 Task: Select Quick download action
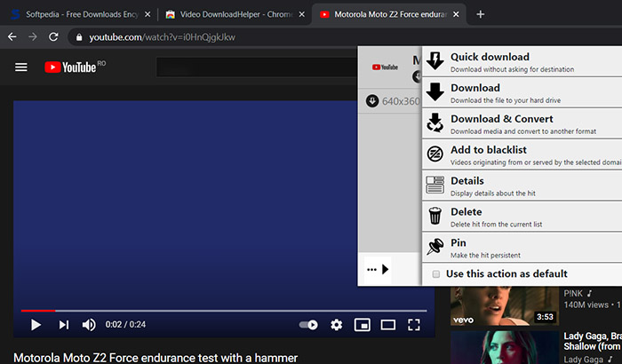pyautogui.click(x=522, y=62)
